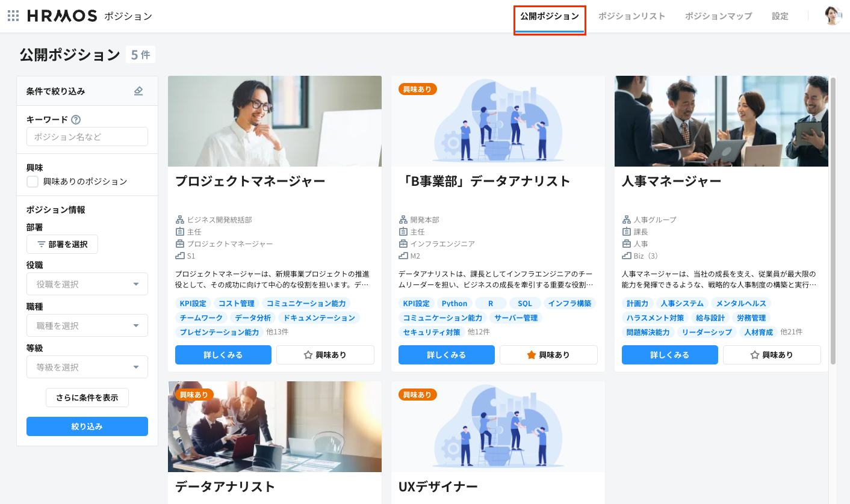850x504 pixels.
Task: Click the filled star on 「B事業部」データアナリスト
Action: (x=530, y=355)
